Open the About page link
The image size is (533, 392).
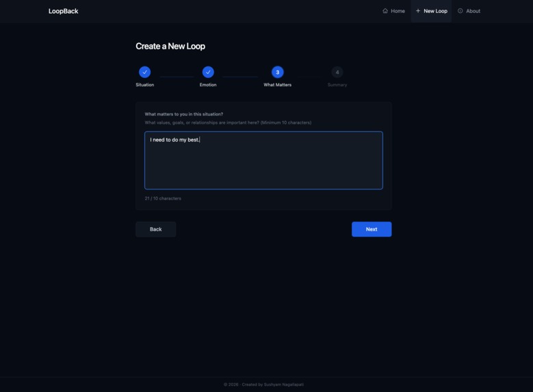point(469,11)
